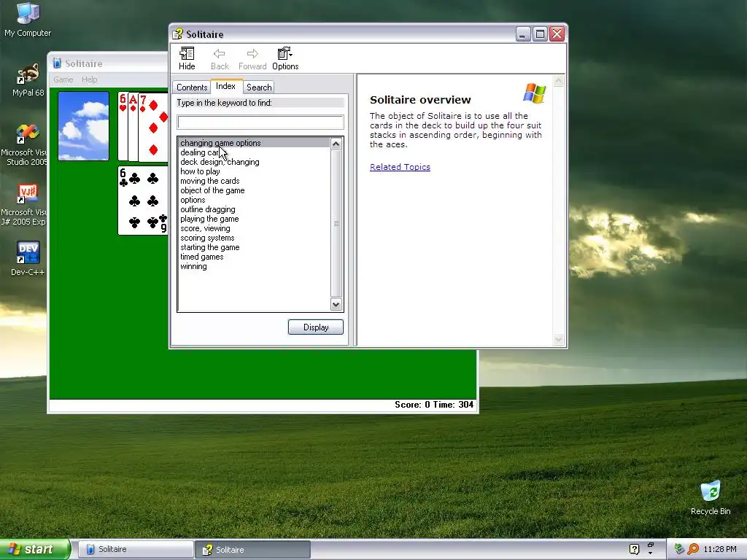
Task: Open the Help menu in Solitaire
Action: (x=89, y=79)
